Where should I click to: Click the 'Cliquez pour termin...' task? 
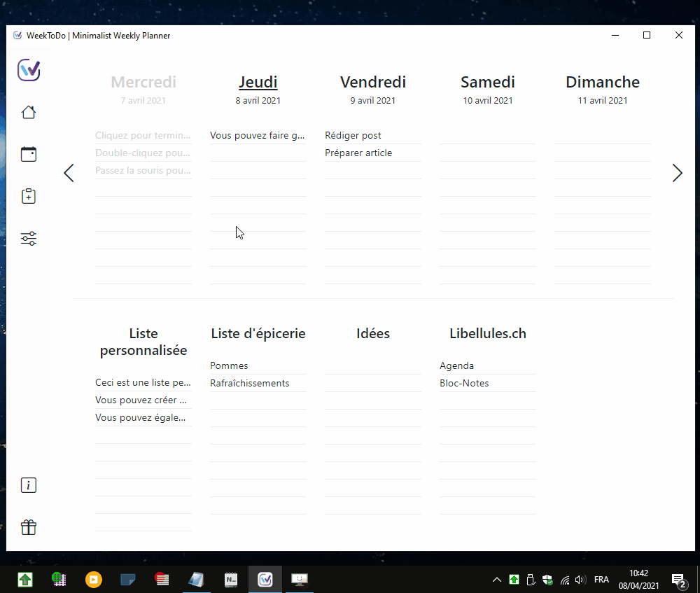point(143,135)
